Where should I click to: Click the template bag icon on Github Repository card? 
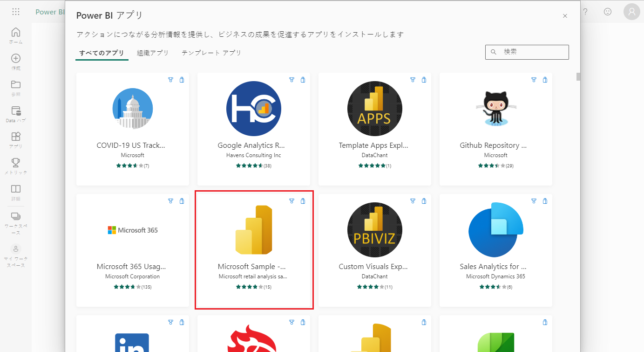tap(545, 80)
